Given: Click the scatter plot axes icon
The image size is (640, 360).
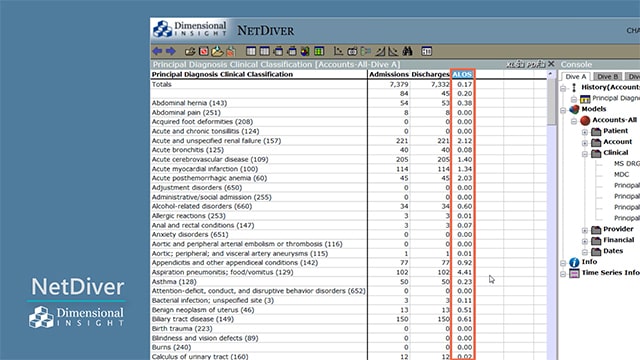Looking at the screenshot, I should click(x=338, y=51).
